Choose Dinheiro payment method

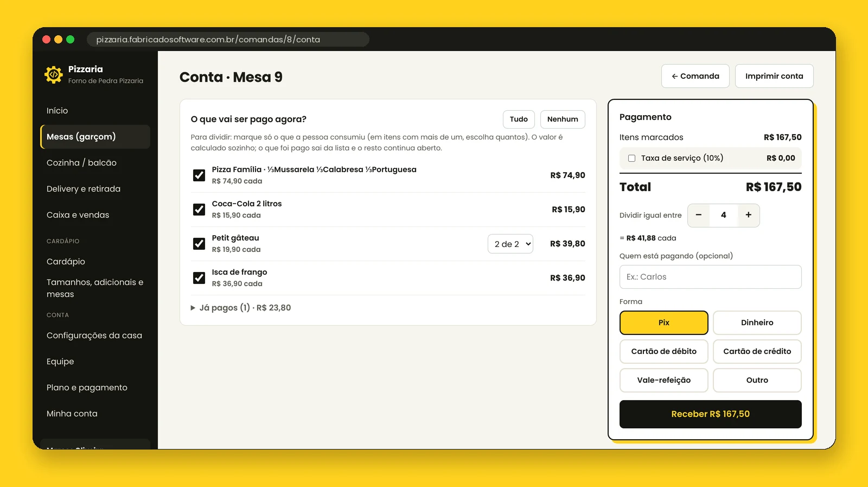pyautogui.click(x=757, y=322)
